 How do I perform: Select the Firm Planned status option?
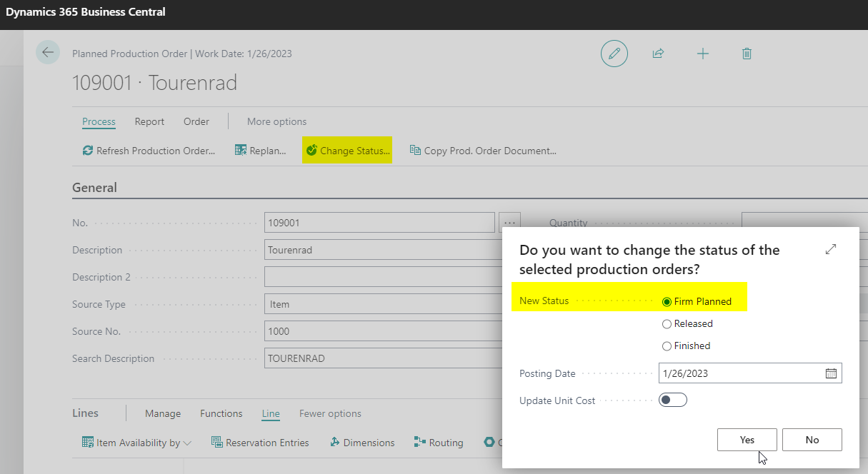coord(697,301)
